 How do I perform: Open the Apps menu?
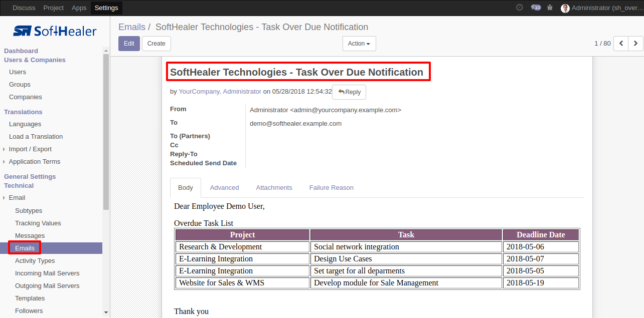pyautogui.click(x=79, y=8)
